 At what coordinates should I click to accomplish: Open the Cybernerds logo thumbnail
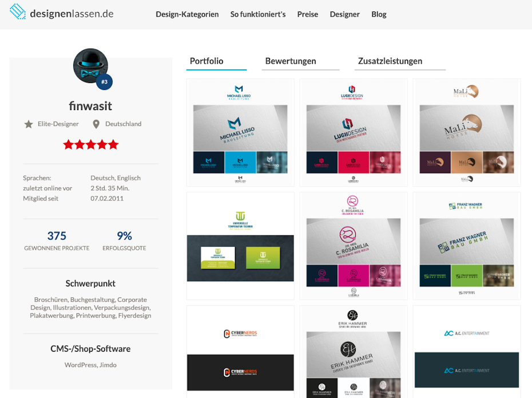240,352
